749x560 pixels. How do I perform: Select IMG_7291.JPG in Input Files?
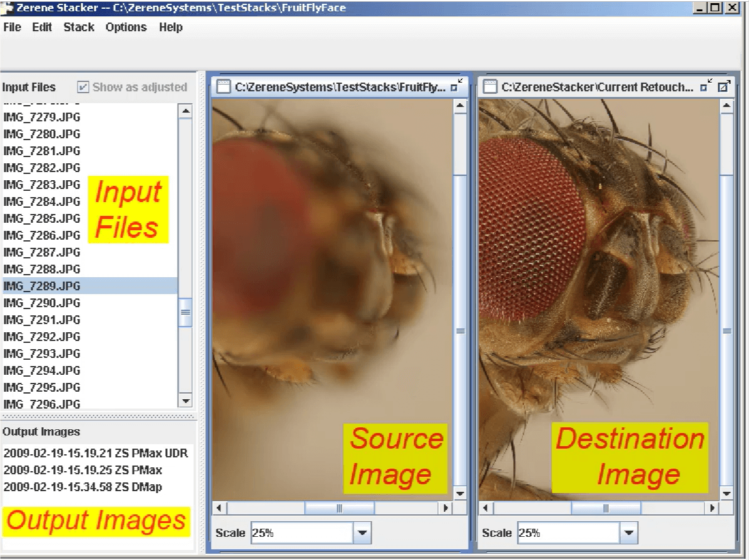90,320
